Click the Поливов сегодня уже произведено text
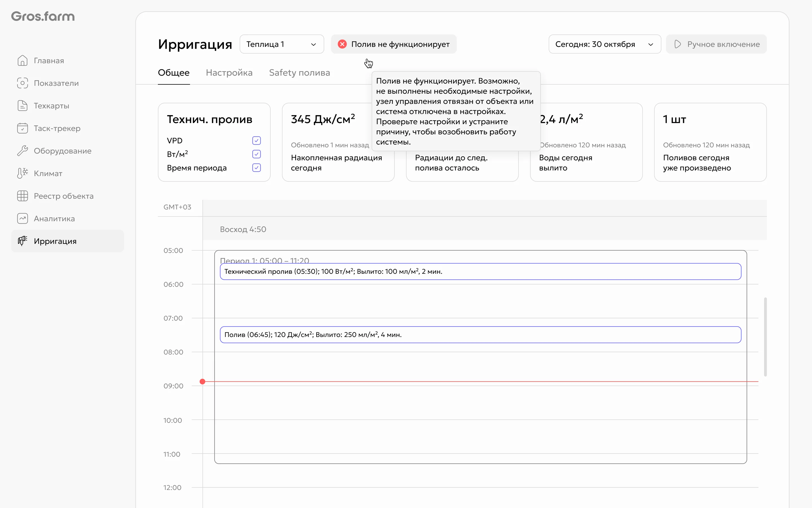The height and width of the screenshot is (508, 812). click(x=697, y=163)
